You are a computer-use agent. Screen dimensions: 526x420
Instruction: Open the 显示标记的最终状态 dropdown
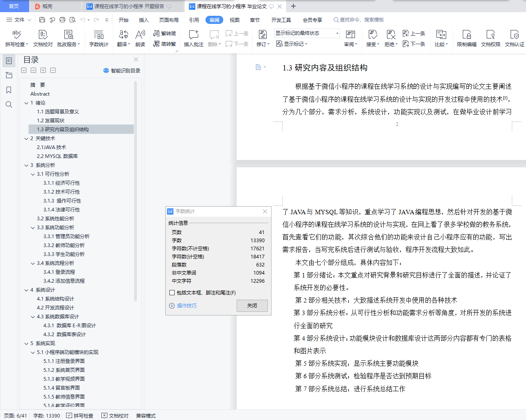(x=337, y=33)
